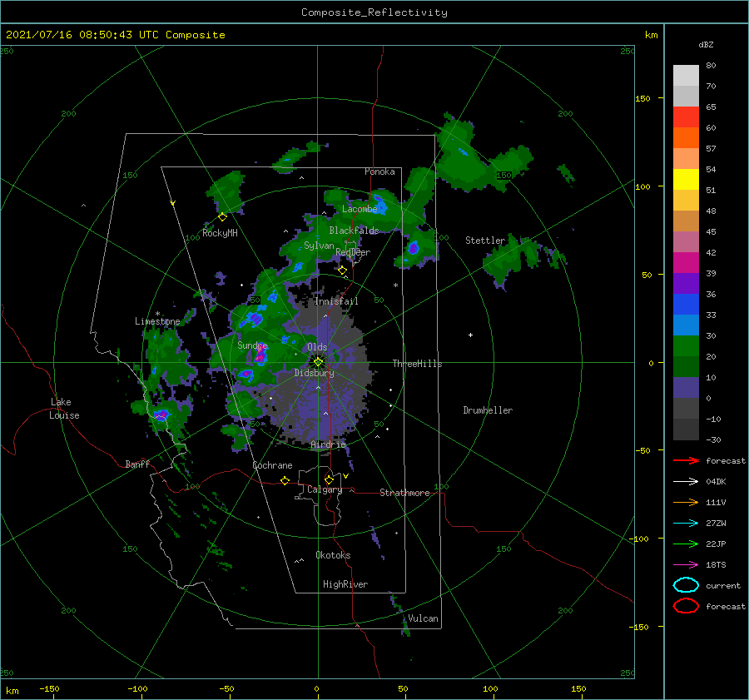Click the Sundre label
Image resolution: width=749 pixels, height=700 pixels.
252,345
